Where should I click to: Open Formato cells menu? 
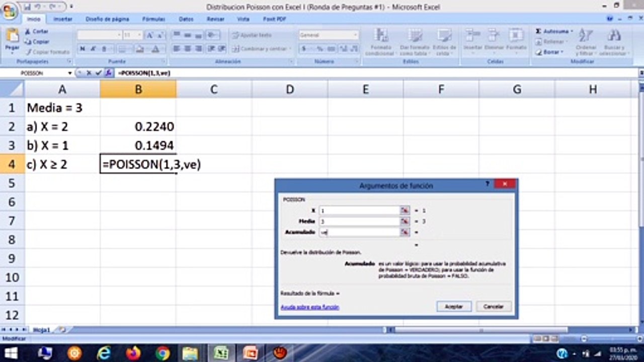[x=516, y=40]
